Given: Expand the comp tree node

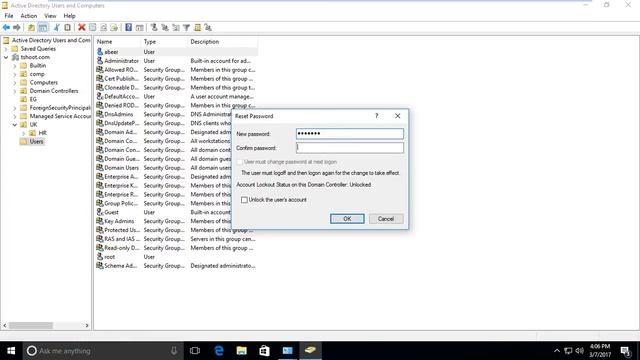Looking at the screenshot, I should pos(15,74).
